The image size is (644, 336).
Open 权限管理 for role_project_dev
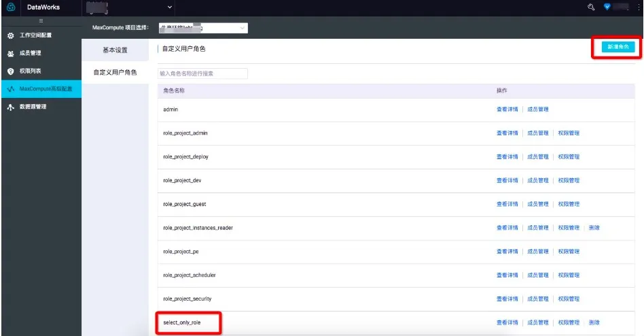click(569, 180)
